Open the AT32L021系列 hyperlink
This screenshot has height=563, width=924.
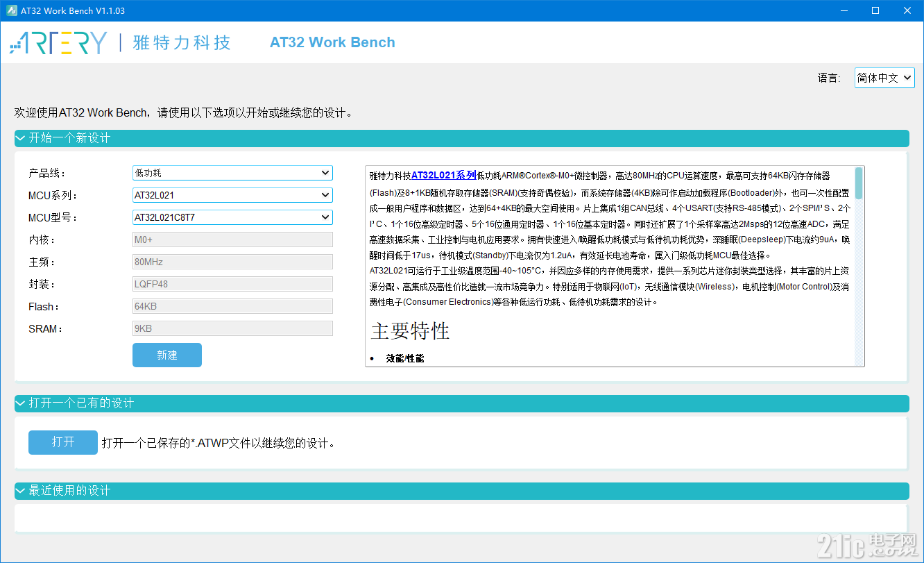tap(444, 176)
